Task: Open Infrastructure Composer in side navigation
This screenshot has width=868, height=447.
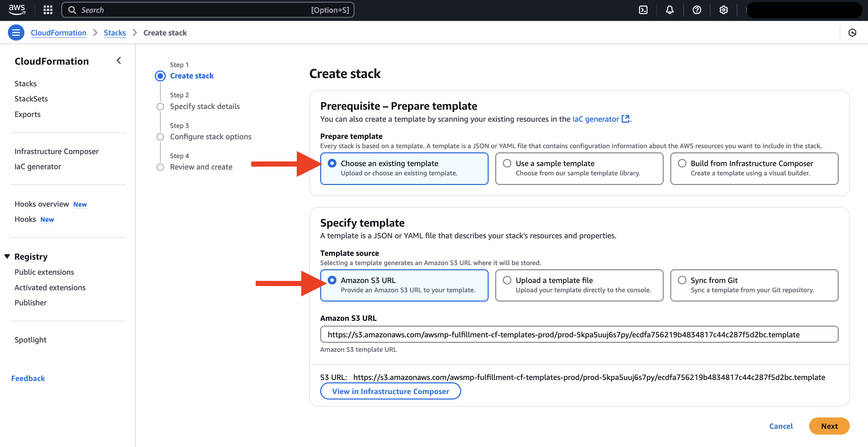Action: point(56,151)
